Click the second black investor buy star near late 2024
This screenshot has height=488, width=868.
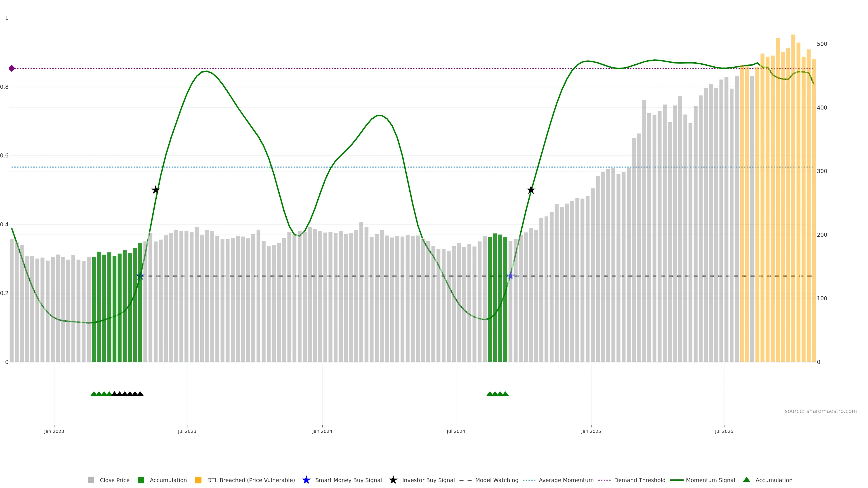click(531, 190)
